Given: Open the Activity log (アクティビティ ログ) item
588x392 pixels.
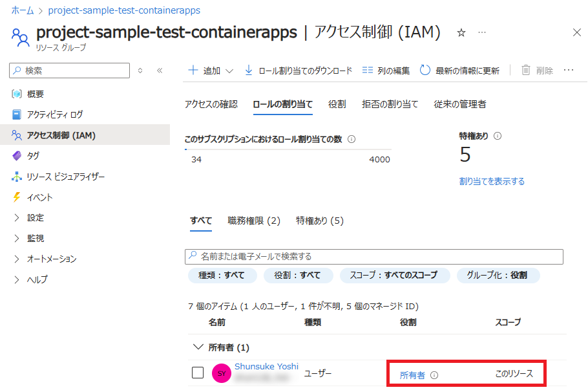Looking at the screenshot, I should 54,114.
